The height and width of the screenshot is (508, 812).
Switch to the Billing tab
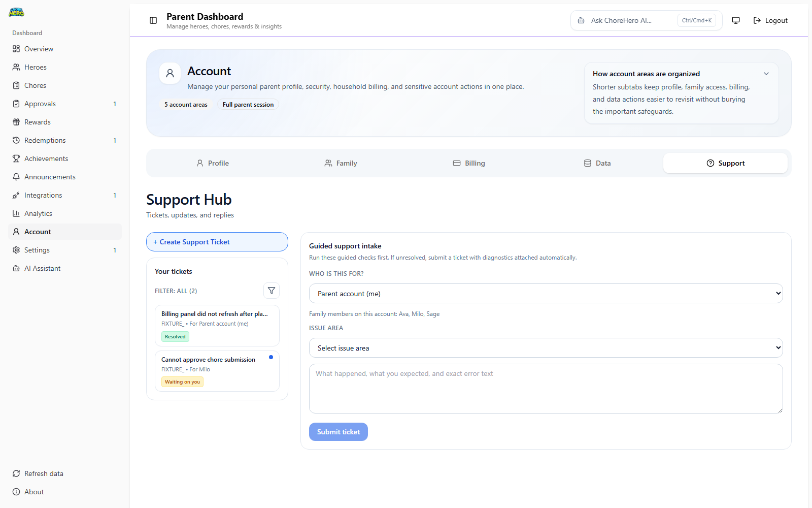tap(468, 163)
